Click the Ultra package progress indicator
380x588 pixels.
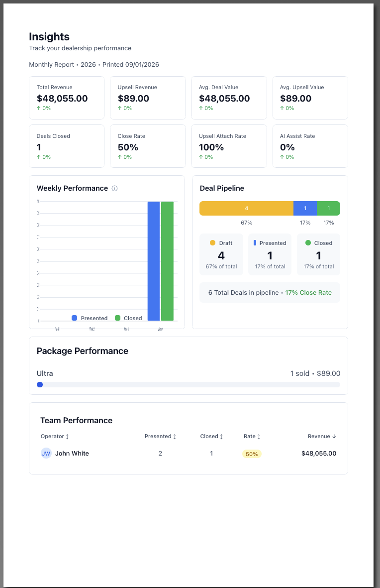point(40,384)
